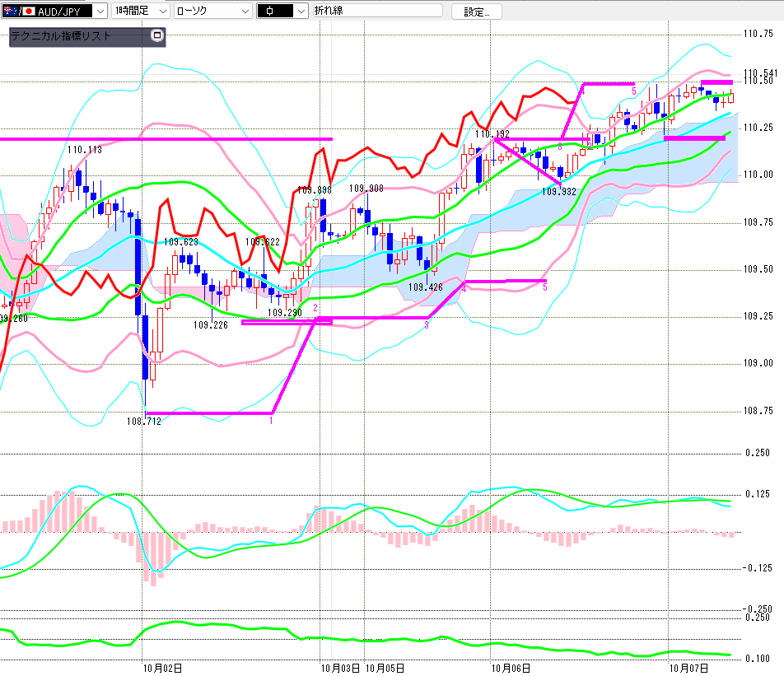Open the 設定... settings button
Image resolution: width=784 pixels, height=676 pixels.
477,12
